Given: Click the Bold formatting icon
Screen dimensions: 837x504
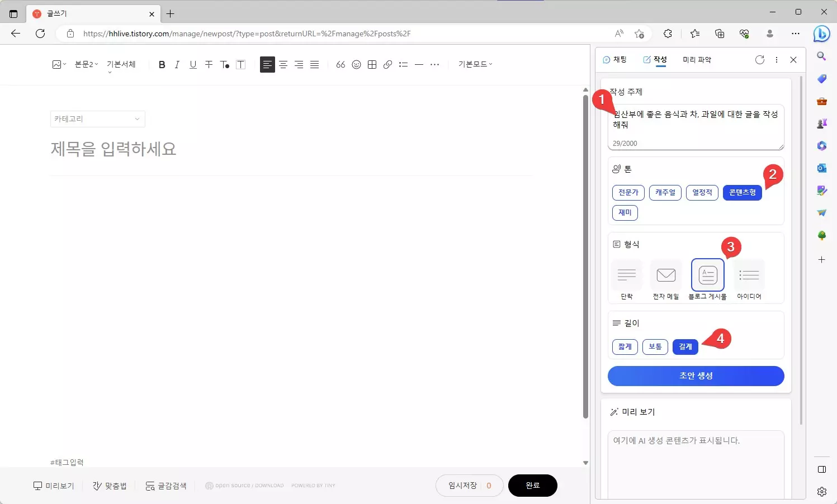Looking at the screenshot, I should 162,65.
